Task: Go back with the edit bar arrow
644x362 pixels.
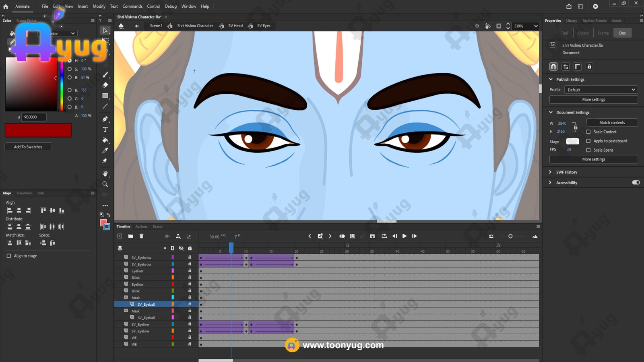Action: click(137, 26)
